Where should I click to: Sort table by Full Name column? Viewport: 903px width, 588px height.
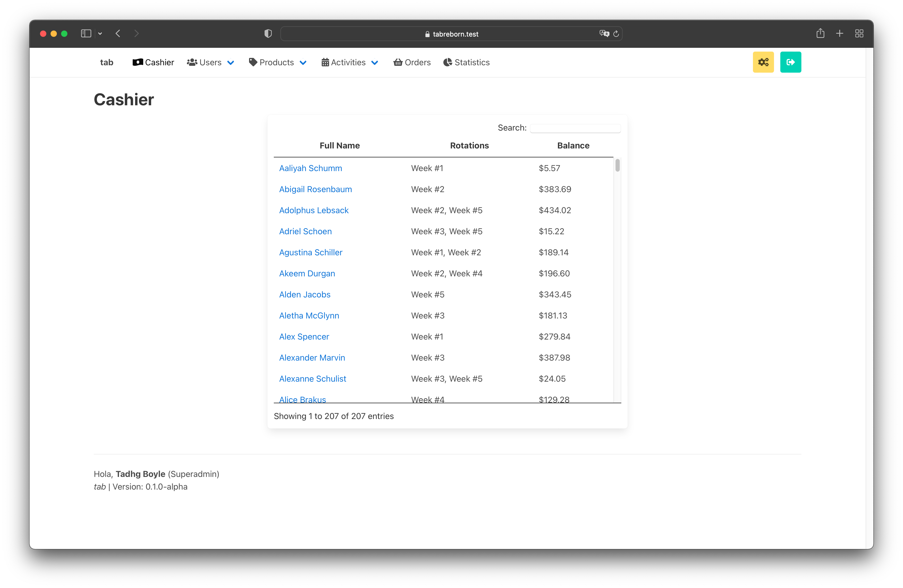point(339,145)
